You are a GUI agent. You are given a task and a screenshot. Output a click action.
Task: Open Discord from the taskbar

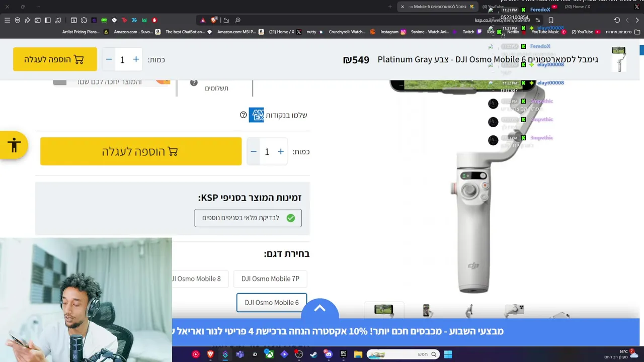pos(329,354)
